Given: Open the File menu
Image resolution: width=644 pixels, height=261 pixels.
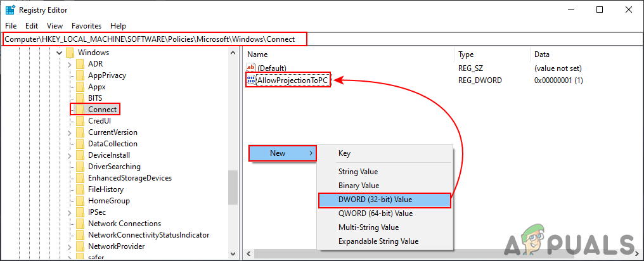Looking at the screenshot, I should pos(11,26).
